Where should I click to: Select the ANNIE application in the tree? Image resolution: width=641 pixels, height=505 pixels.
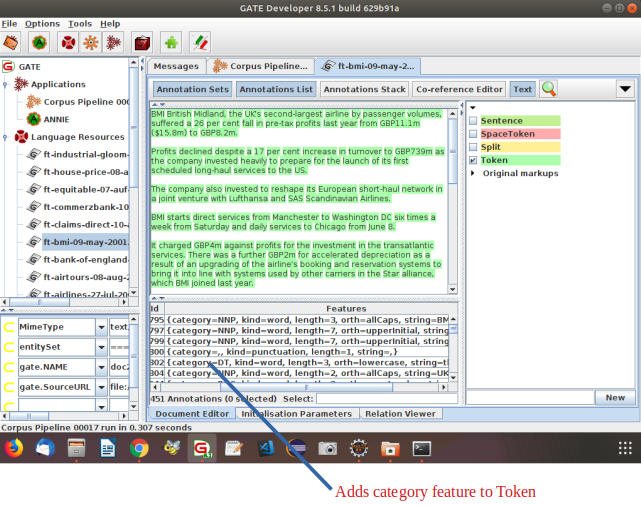pos(56,119)
